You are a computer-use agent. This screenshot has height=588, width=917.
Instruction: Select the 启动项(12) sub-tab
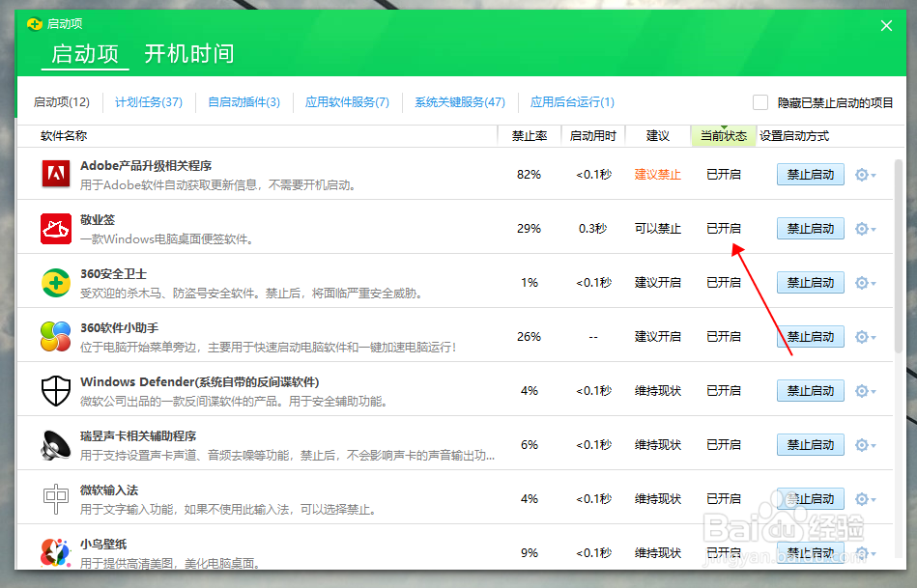(x=62, y=102)
